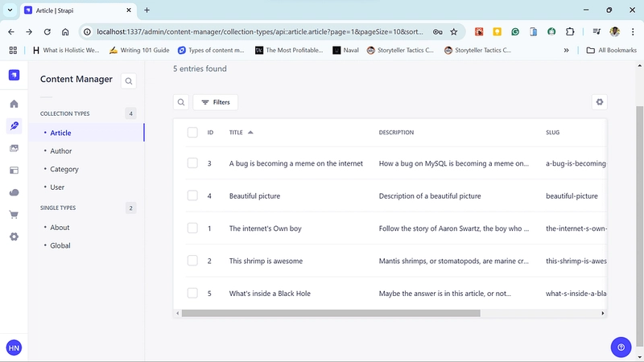This screenshot has height=362, width=644.
Task: Open the help question mark button
Action: pos(621,348)
